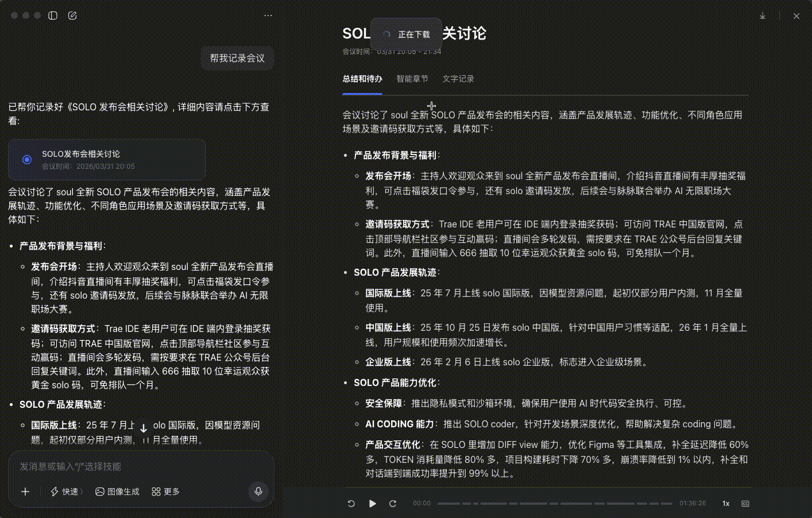The height and width of the screenshot is (518, 812).
Task: Switch to the 智能章节 tab
Action: (x=412, y=79)
